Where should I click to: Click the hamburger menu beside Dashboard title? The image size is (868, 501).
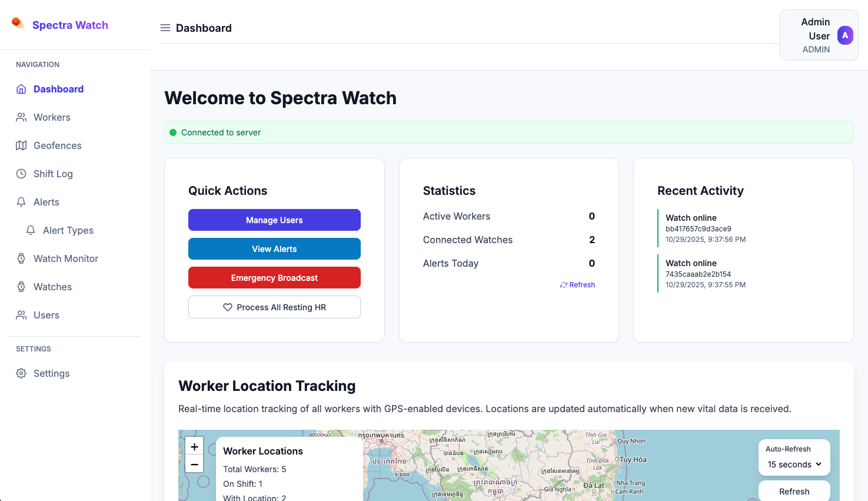pyautogui.click(x=165, y=27)
